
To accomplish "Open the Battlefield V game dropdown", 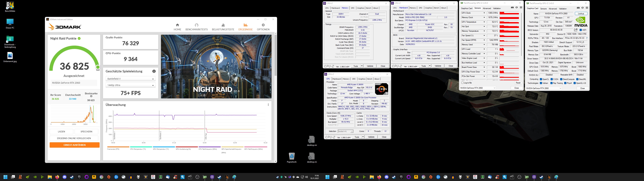I will click(x=130, y=79).
